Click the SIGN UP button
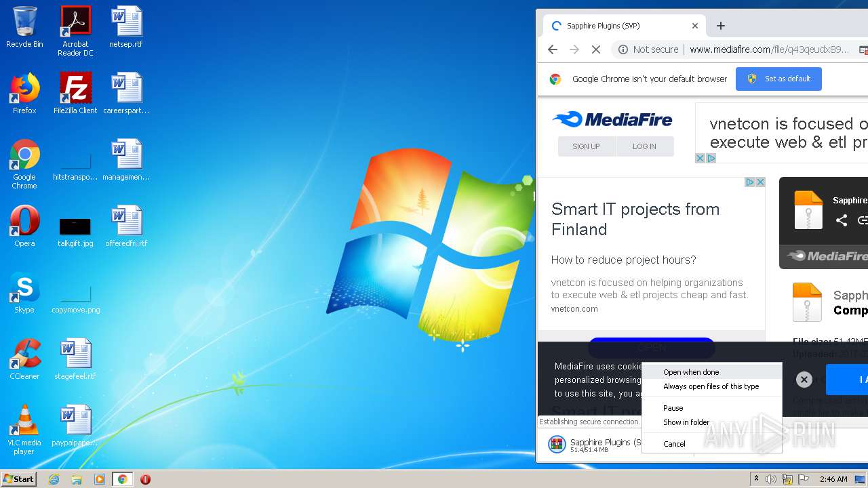 coord(586,146)
